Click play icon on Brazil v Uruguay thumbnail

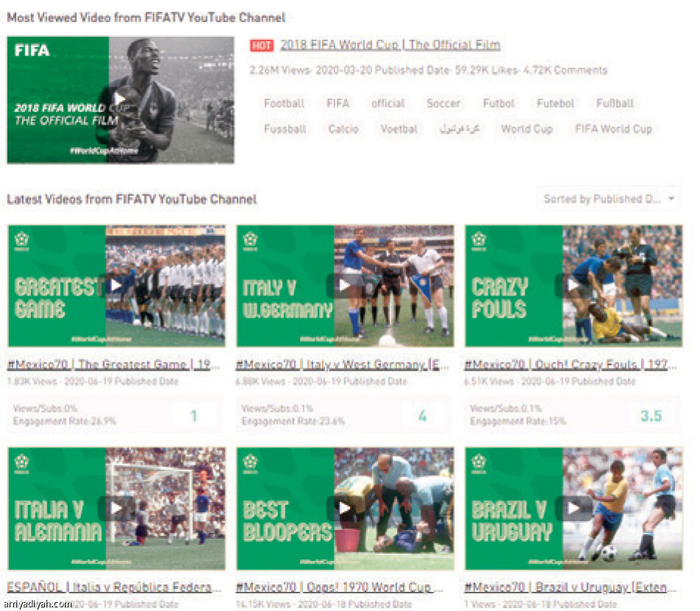pos(573,508)
